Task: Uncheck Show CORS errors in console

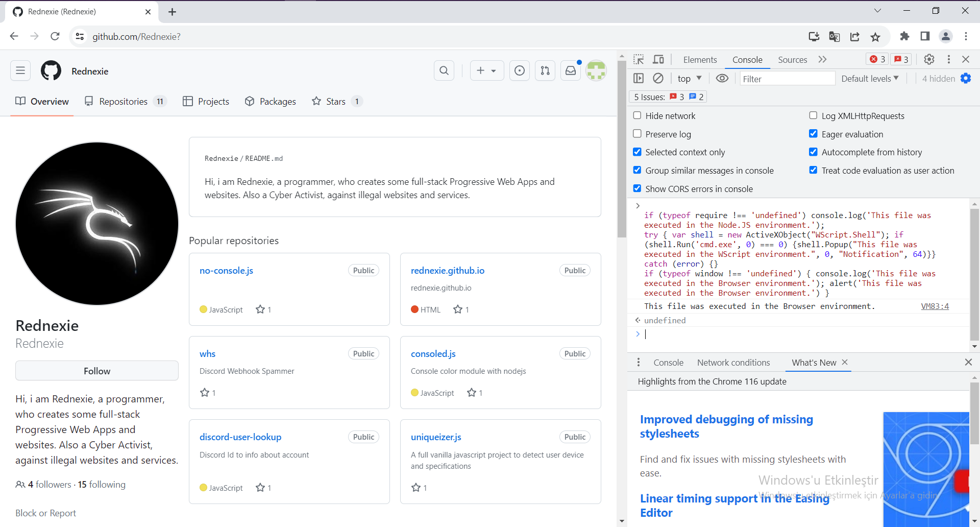Action: [637, 188]
